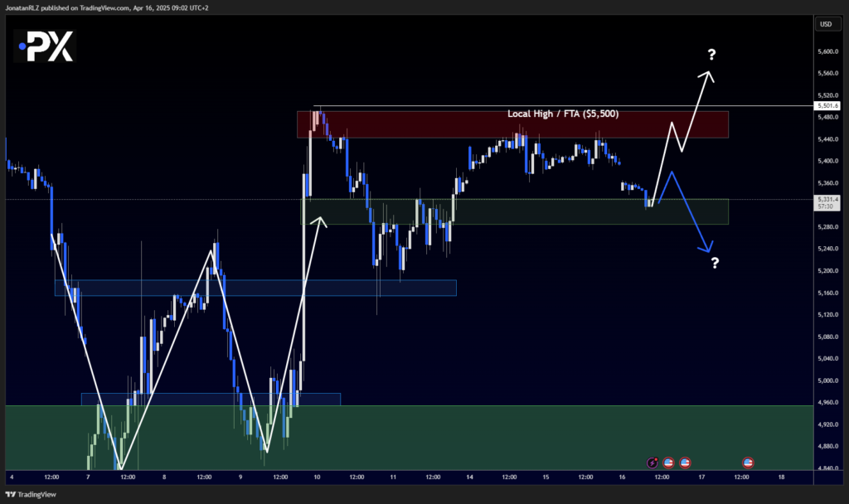
Task: Click date 10 on the time axis
Action: (317, 477)
